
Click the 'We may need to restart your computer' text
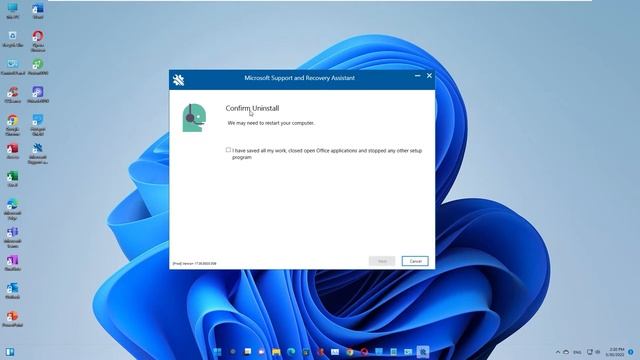[271, 123]
